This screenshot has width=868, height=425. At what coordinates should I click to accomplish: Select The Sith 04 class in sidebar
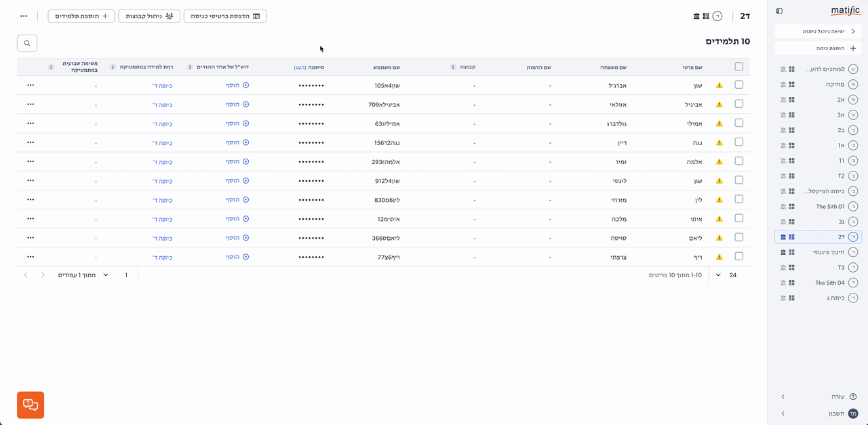817,283
